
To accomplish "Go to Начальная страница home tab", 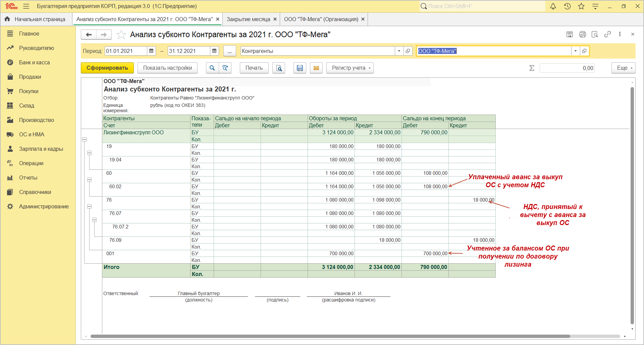I will [35, 19].
